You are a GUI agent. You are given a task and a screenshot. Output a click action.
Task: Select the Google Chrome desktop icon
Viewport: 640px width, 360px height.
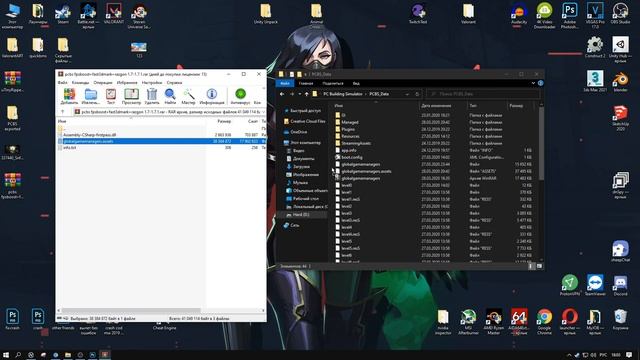point(544,322)
